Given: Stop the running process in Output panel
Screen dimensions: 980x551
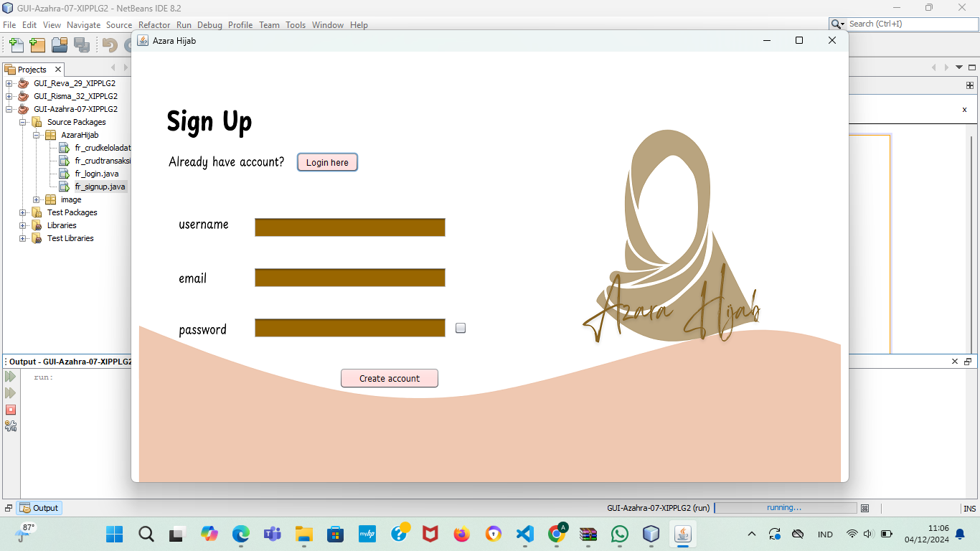Looking at the screenshot, I should (x=10, y=410).
